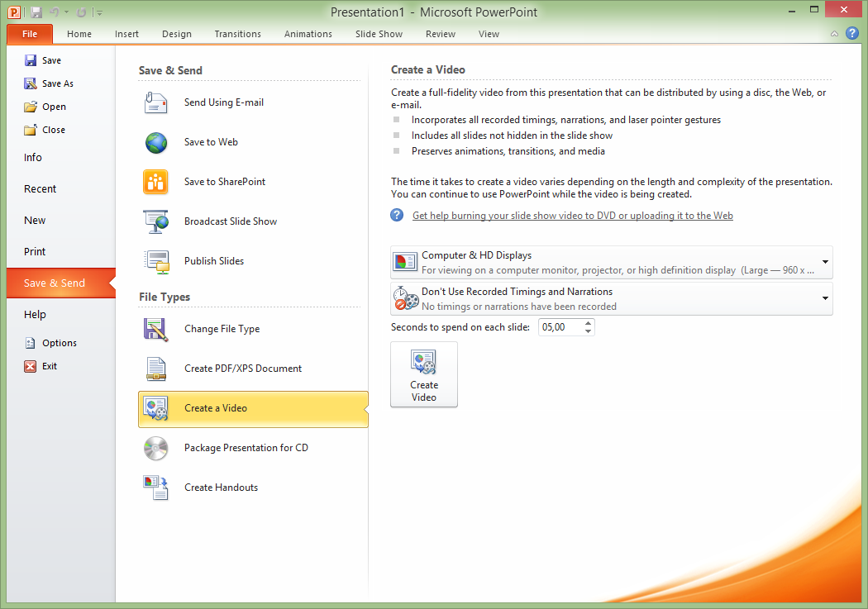The width and height of the screenshot is (868, 609).
Task: Click the PowerPoint application logo icon
Action: click(14, 12)
